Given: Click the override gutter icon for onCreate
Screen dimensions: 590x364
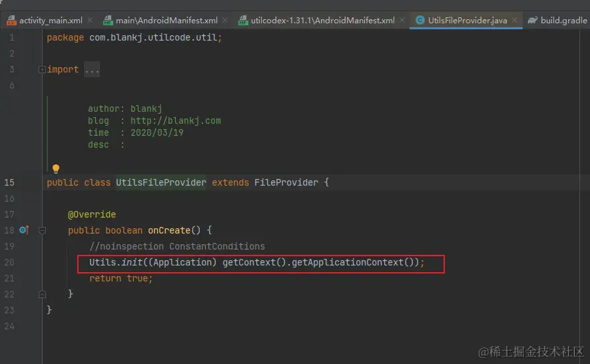Looking at the screenshot, I should (x=24, y=230).
